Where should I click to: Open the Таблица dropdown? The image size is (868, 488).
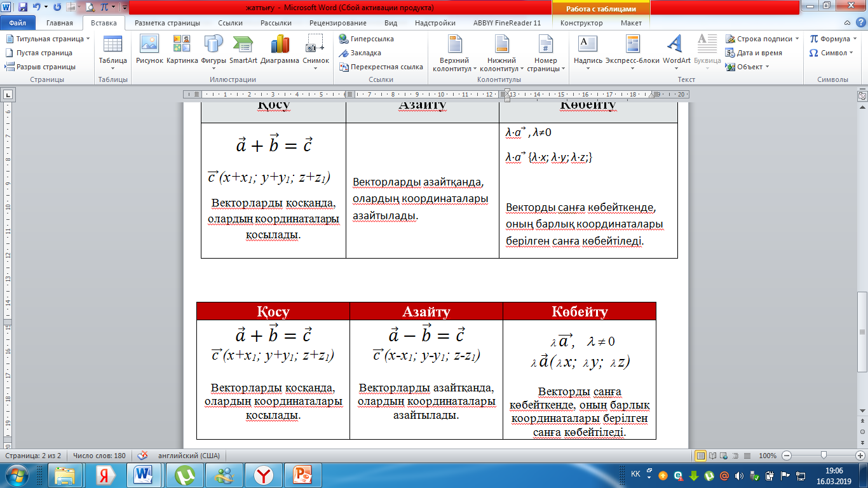point(112,52)
